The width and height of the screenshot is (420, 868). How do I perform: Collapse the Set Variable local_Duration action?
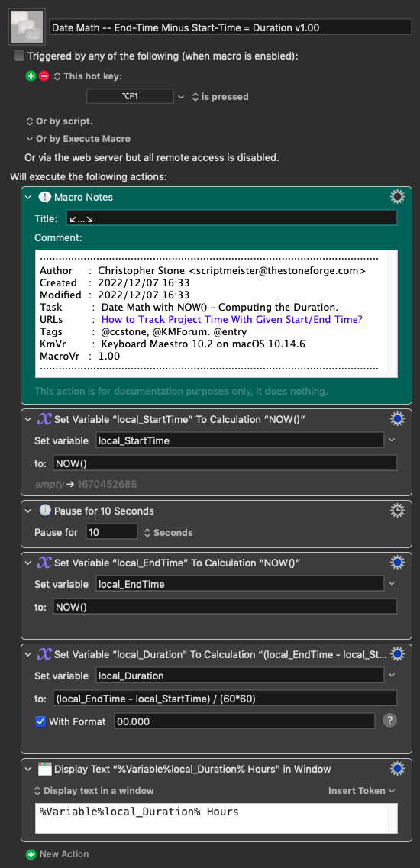click(x=29, y=654)
